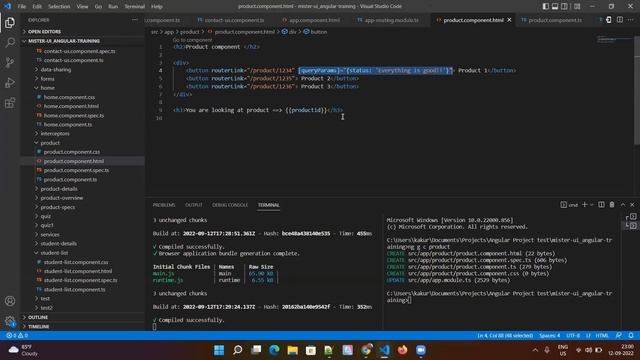The image size is (640, 360).
Task: Open Customize Layout in title bar
Action: [x=577, y=6]
